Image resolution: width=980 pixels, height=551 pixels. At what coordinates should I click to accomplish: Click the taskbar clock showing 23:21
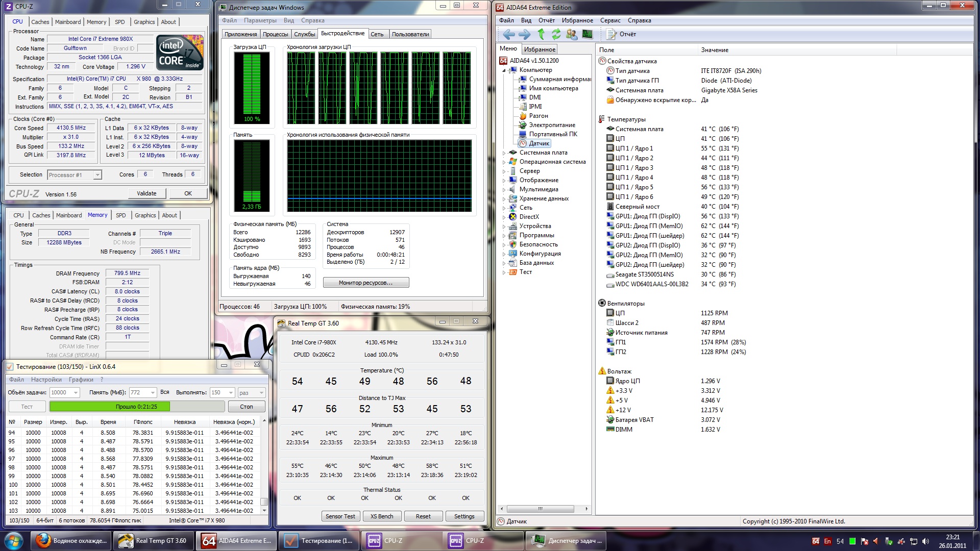coord(952,541)
